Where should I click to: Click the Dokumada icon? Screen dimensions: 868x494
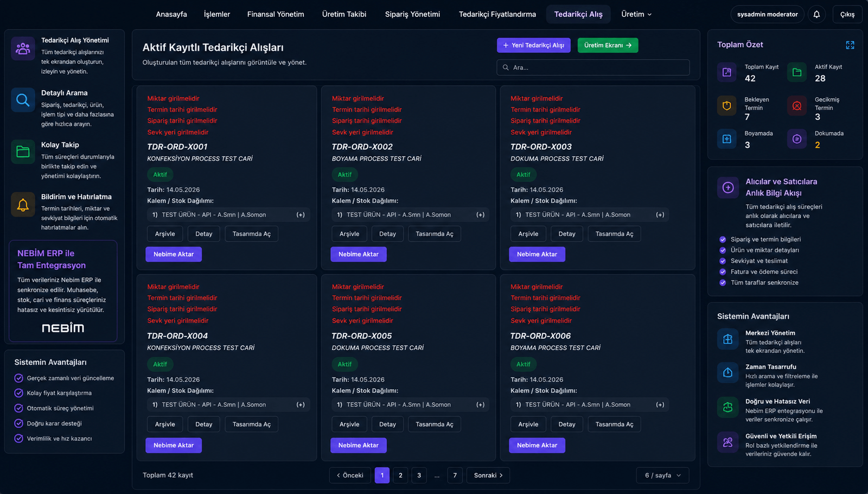tap(797, 139)
